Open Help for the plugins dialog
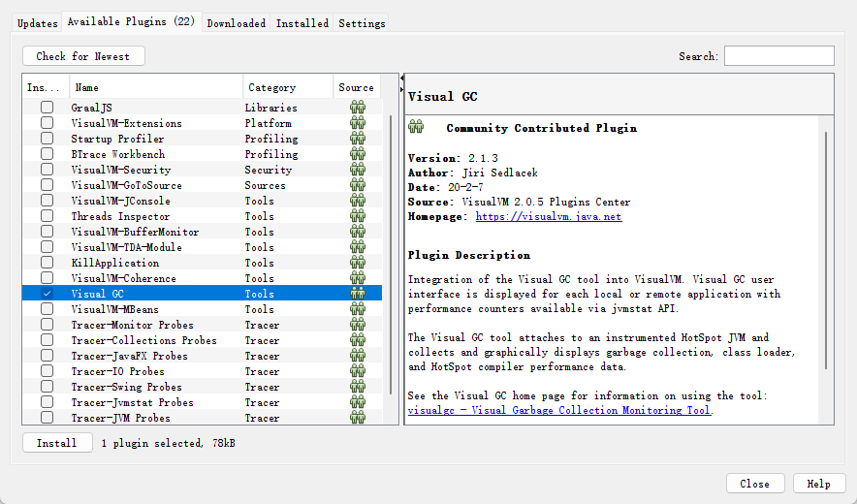Viewport: 857px width, 504px height. (x=819, y=484)
